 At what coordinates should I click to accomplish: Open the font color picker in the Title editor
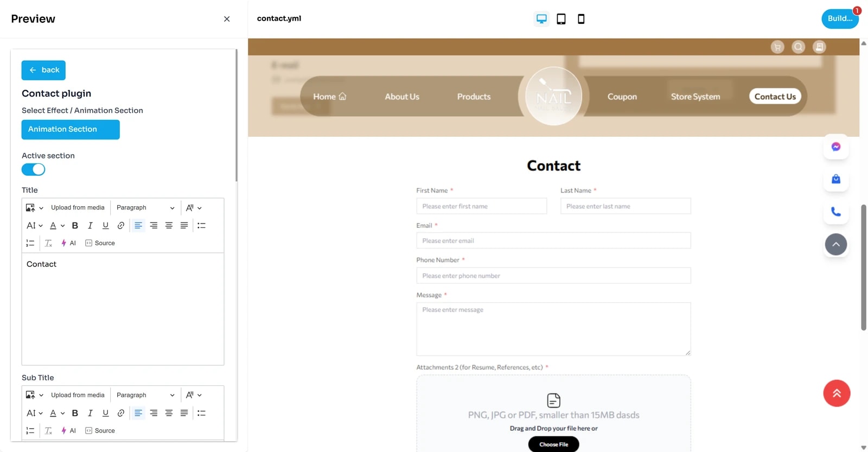click(x=57, y=226)
